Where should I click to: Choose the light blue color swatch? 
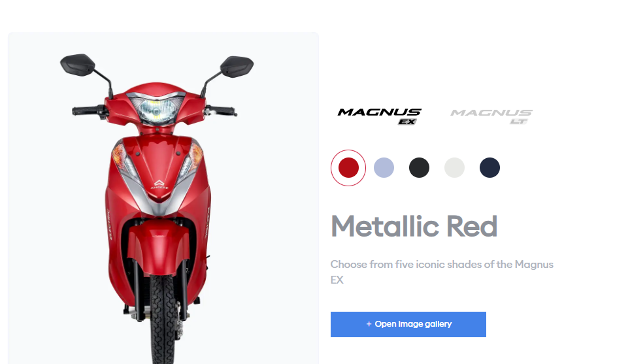pos(384,167)
